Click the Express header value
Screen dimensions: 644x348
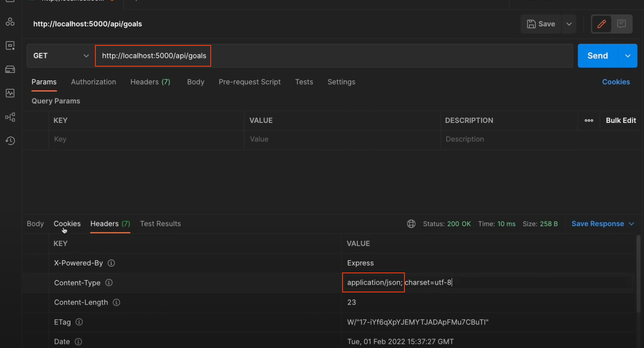click(x=360, y=263)
